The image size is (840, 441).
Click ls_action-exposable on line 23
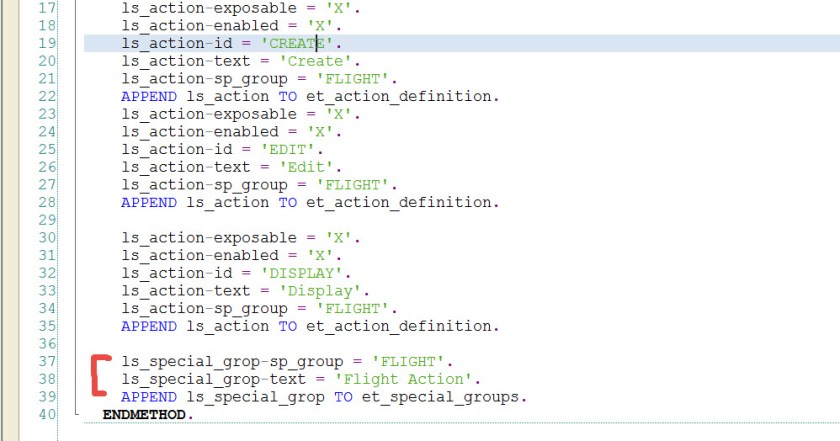click(209, 114)
